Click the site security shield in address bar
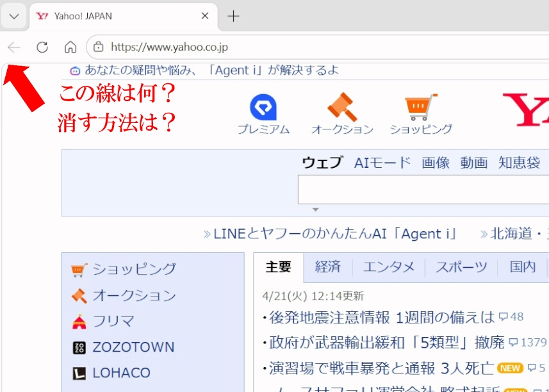The height and width of the screenshot is (392, 549). tap(99, 47)
